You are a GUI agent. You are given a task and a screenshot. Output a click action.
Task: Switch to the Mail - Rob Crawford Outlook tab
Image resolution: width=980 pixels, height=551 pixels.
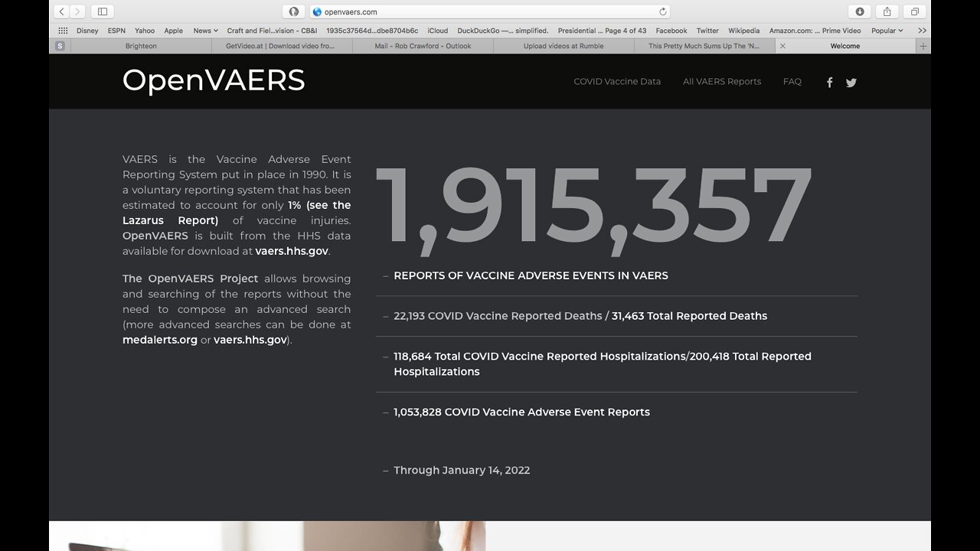pyautogui.click(x=423, y=46)
